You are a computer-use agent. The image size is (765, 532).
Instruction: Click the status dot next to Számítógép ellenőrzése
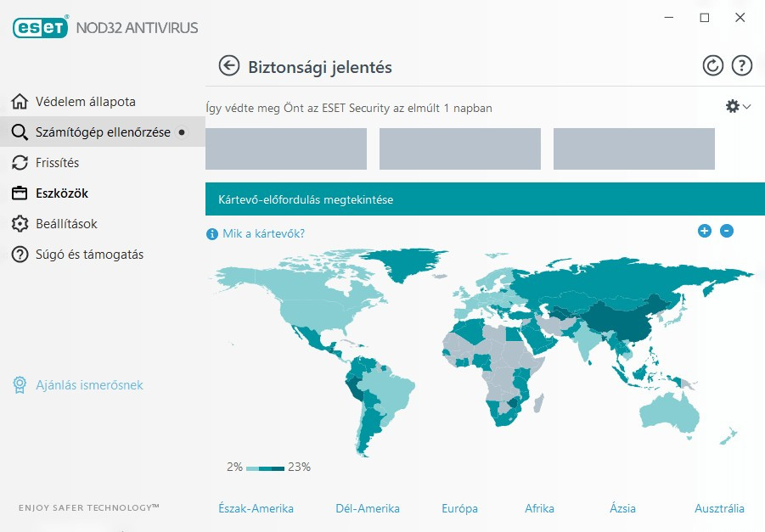click(182, 132)
